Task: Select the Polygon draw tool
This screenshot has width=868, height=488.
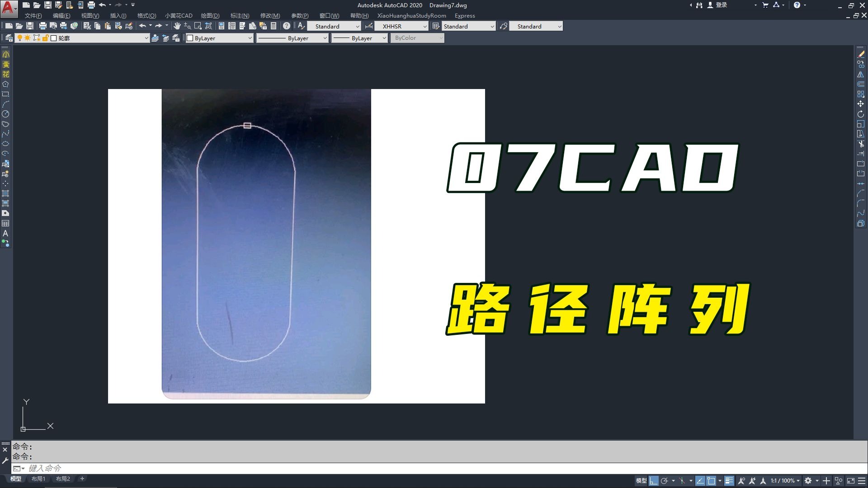Action: click(x=5, y=84)
